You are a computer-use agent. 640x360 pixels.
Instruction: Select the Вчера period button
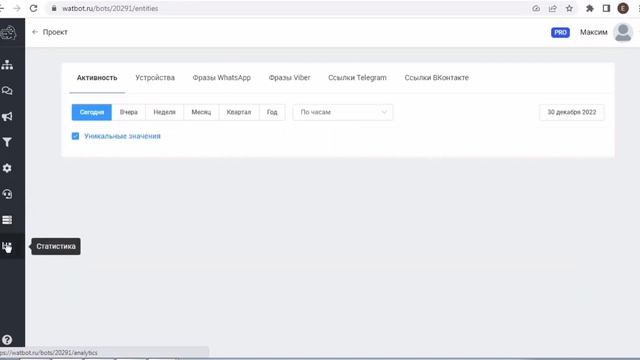pyautogui.click(x=129, y=112)
